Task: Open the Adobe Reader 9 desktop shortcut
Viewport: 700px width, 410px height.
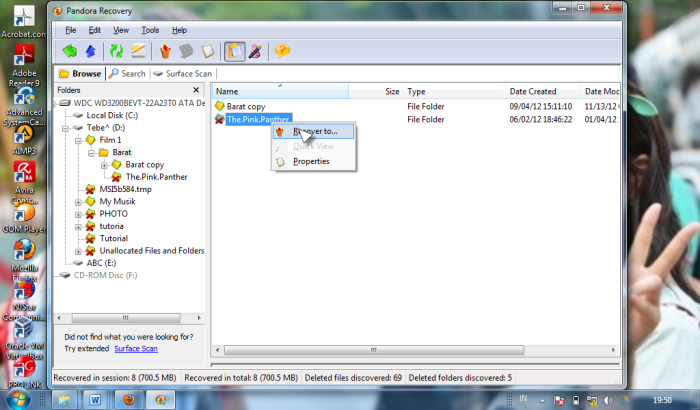Action: click(24, 66)
